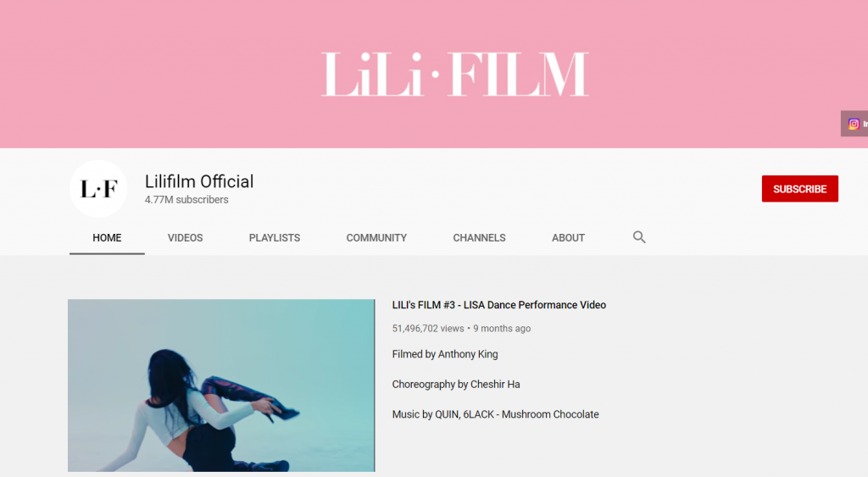This screenshot has height=477, width=868.
Task: Click the Choreography by Cheshir Ha line
Action: click(456, 384)
